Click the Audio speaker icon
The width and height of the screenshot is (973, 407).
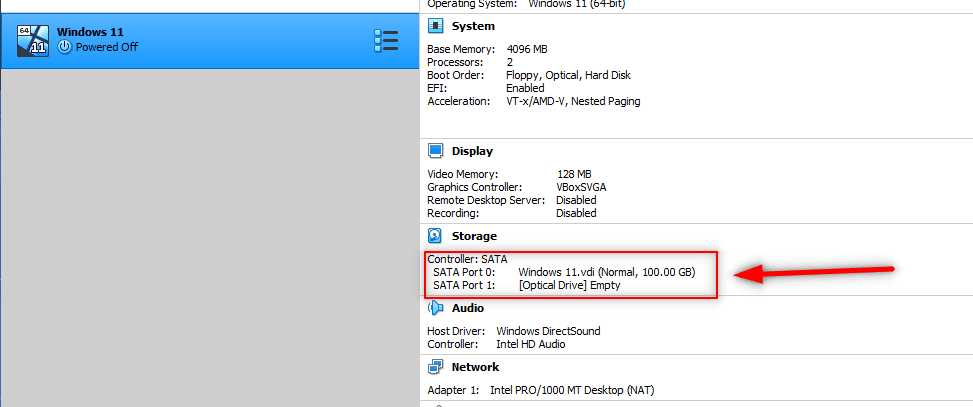436,308
